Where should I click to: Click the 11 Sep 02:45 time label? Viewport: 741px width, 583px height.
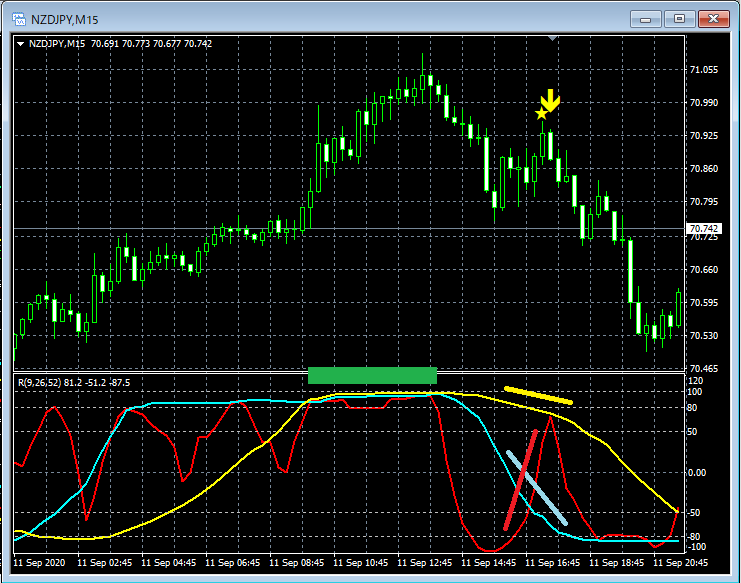tap(105, 563)
